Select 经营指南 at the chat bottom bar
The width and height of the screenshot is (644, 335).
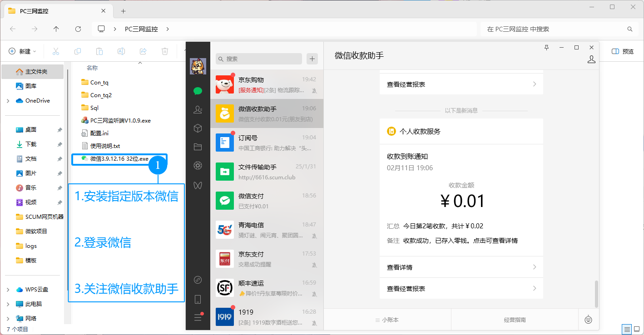(x=514, y=319)
